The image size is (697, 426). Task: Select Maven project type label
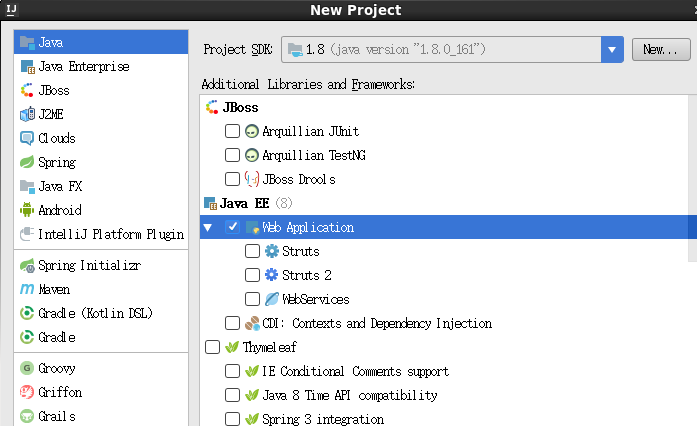click(x=54, y=289)
